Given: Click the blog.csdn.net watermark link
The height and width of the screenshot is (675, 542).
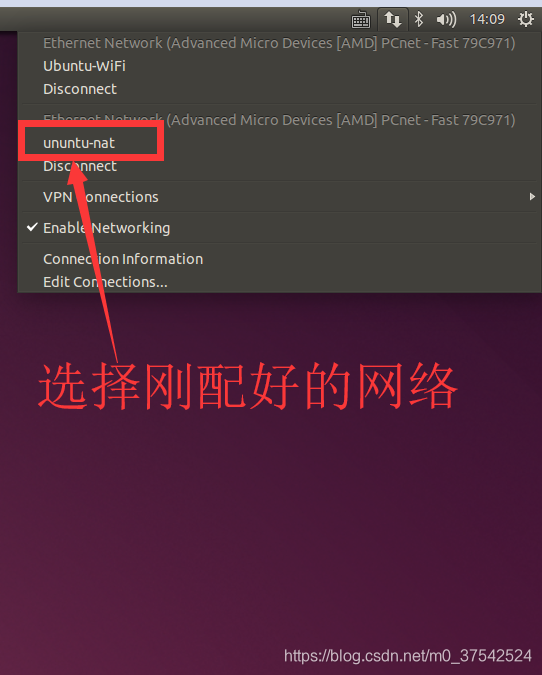Looking at the screenshot, I should click(408, 656).
